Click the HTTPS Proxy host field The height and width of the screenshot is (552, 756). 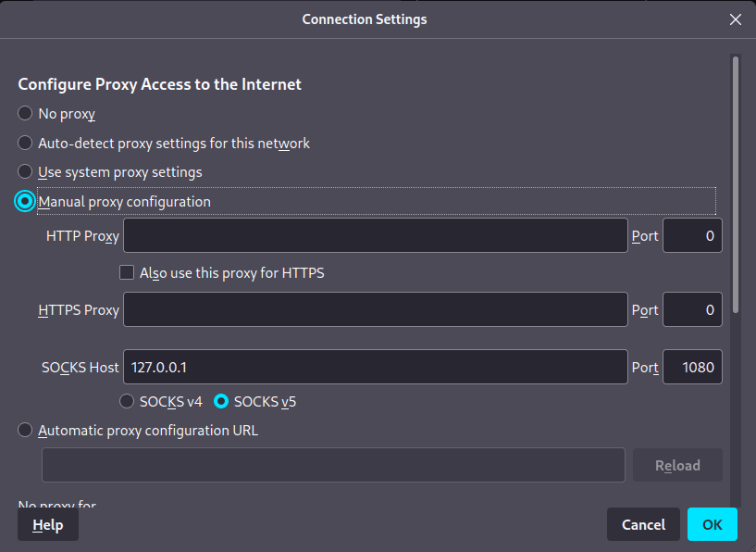click(376, 309)
